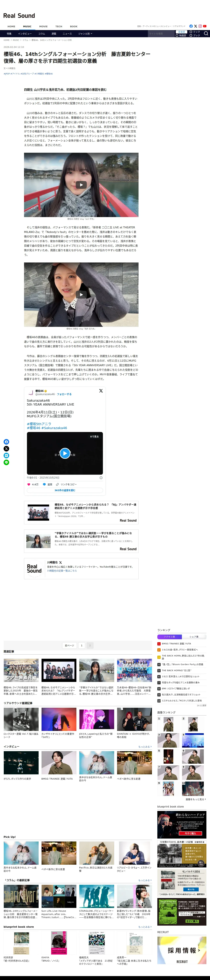Reply to embedded tweet bubble icon
210x980 pixels.
pos(44,484)
